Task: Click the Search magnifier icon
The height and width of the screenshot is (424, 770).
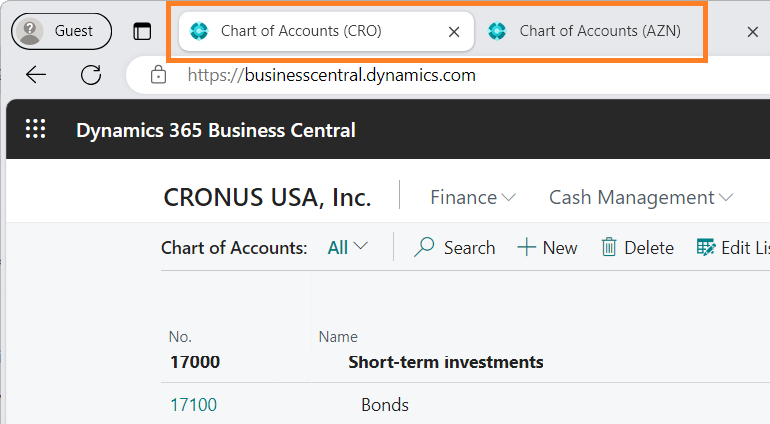Action: [x=425, y=247]
